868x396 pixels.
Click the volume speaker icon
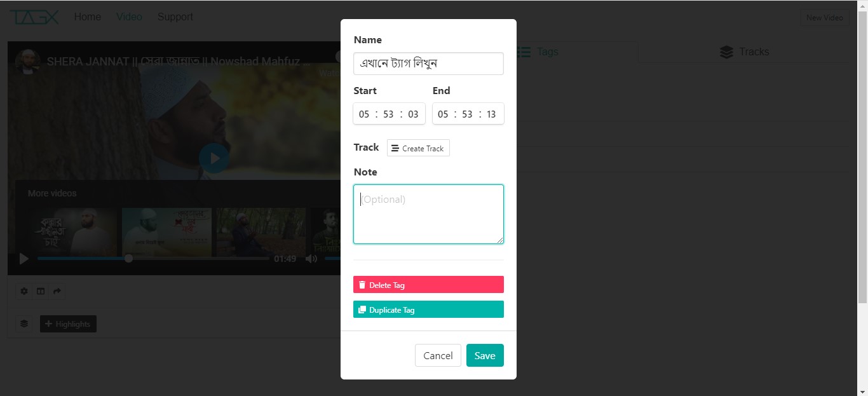coord(311,259)
